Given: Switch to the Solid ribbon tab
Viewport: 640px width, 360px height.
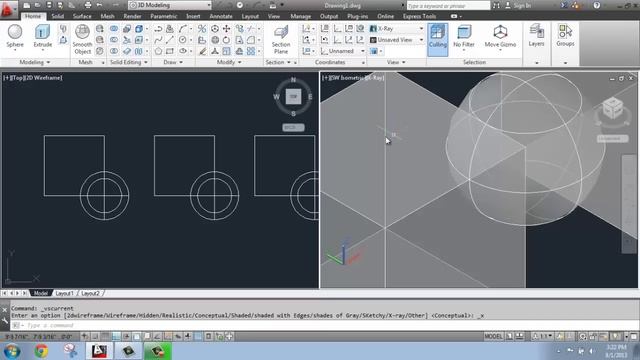Looking at the screenshot, I should (x=58, y=16).
